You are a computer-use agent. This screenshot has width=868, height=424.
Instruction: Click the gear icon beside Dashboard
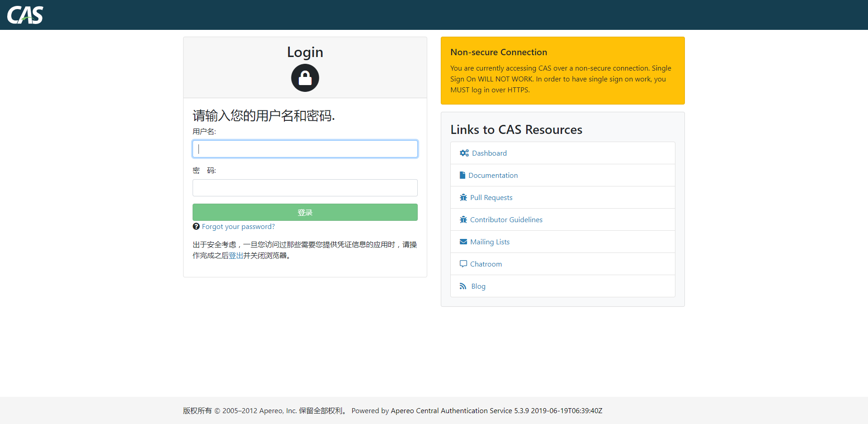[463, 153]
